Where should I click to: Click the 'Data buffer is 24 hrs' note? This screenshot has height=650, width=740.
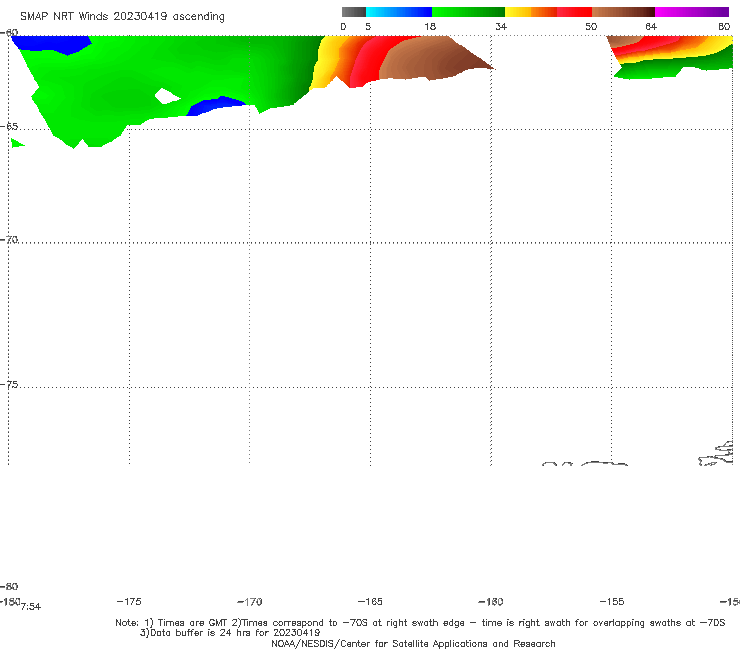(230, 633)
